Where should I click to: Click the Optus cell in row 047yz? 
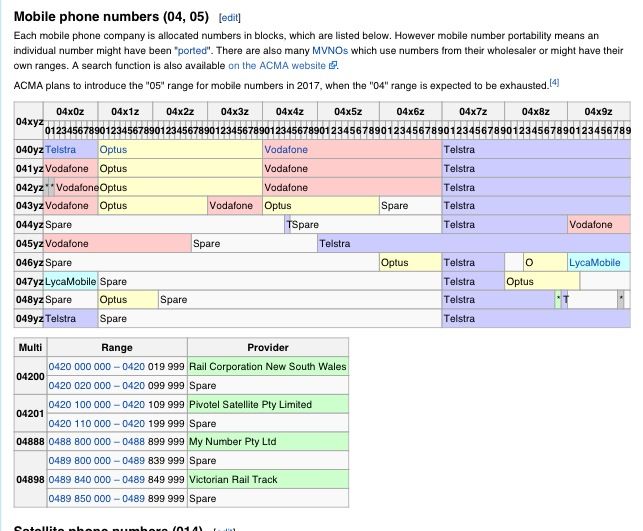click(x=542, y=281)
